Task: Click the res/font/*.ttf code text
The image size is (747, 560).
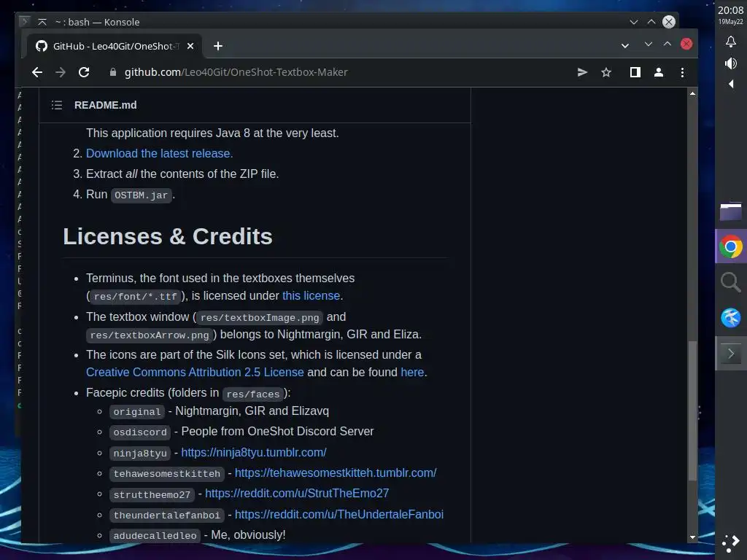Action: (135, 297)
